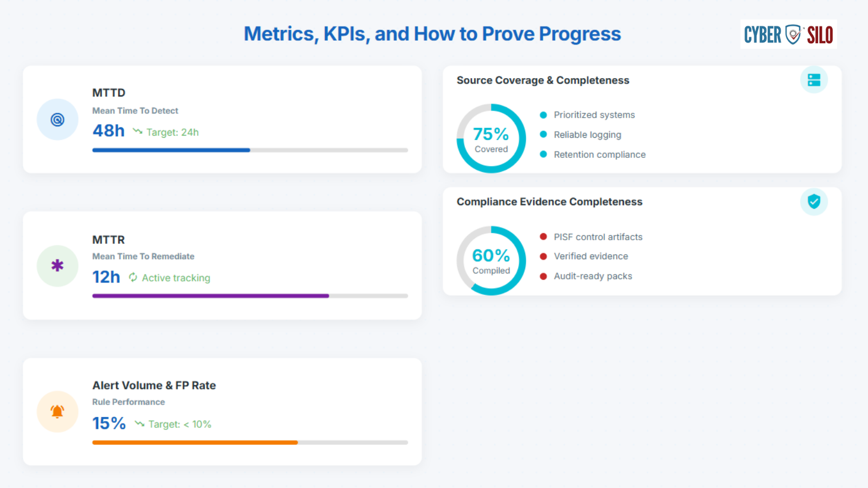
Task: Click the MTTD target bullseye icon
Action: [x=58, y=119]
